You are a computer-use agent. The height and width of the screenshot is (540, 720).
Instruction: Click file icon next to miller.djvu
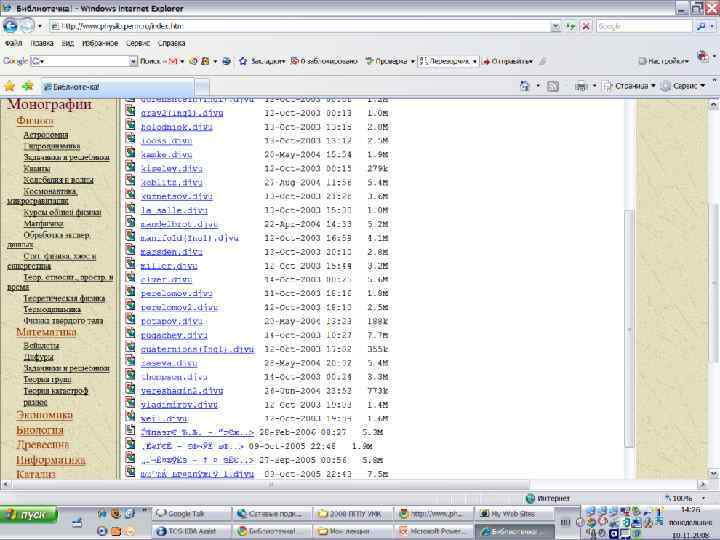[130, 264]
